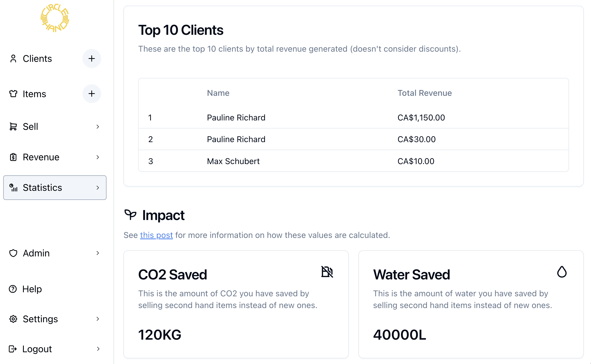Select Logout in the sidebar
This screenshot has width=591, height=364.
[x=37, y=349]
